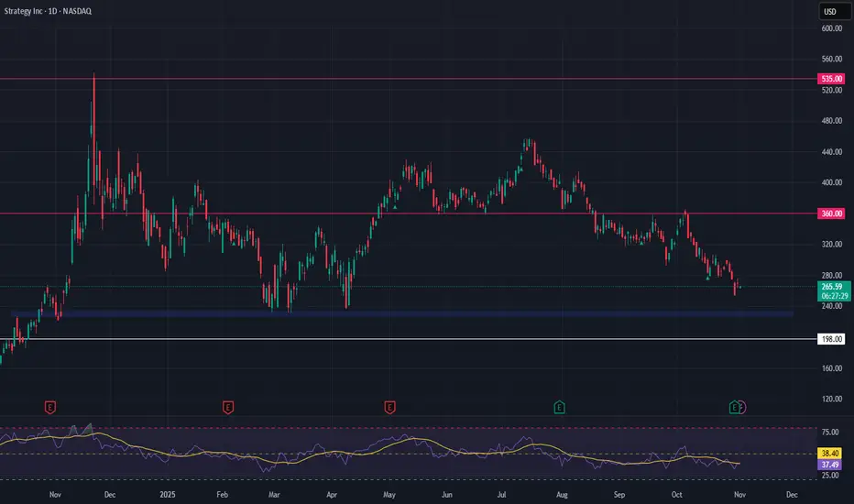This screenshot has width=854, height=504.
Task: Click the 400.00 price axis value
Action: coord(832,182)
